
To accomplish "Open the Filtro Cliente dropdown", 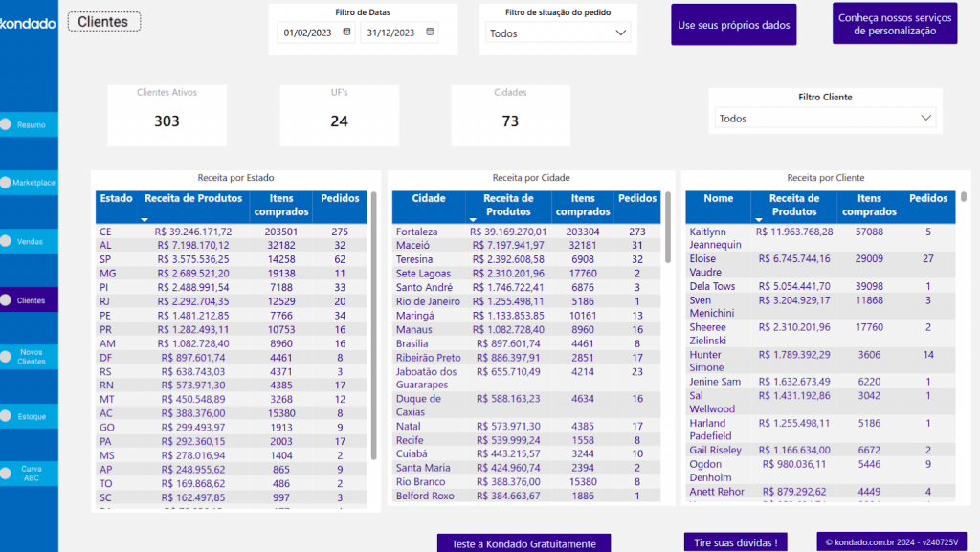I will tap(924, 119).
